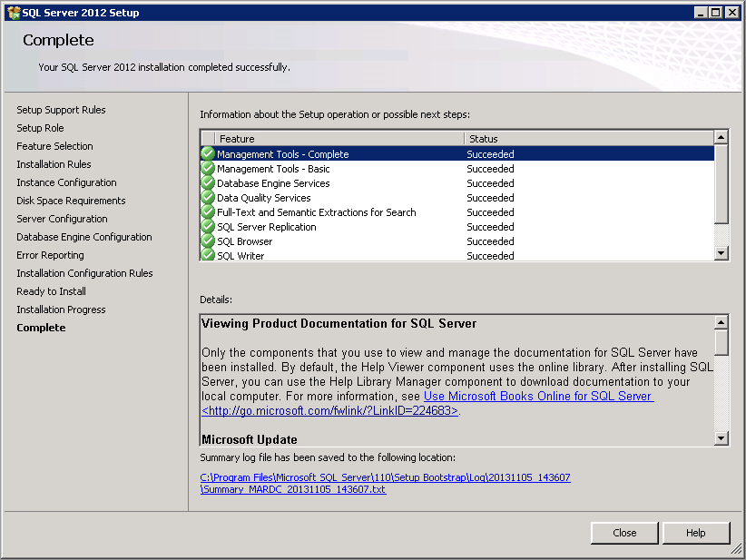Click the green check icon beside SQL Browser
Screen dimensions: 746x560
click(x=208, y=241)
